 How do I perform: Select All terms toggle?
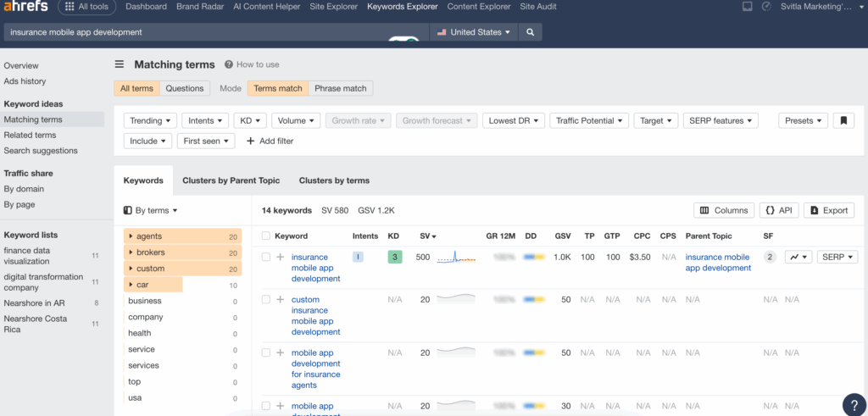pyautogui.click(x=136, y=88)
